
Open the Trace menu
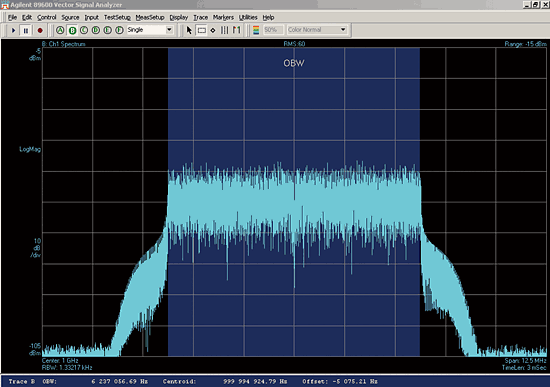201,17
